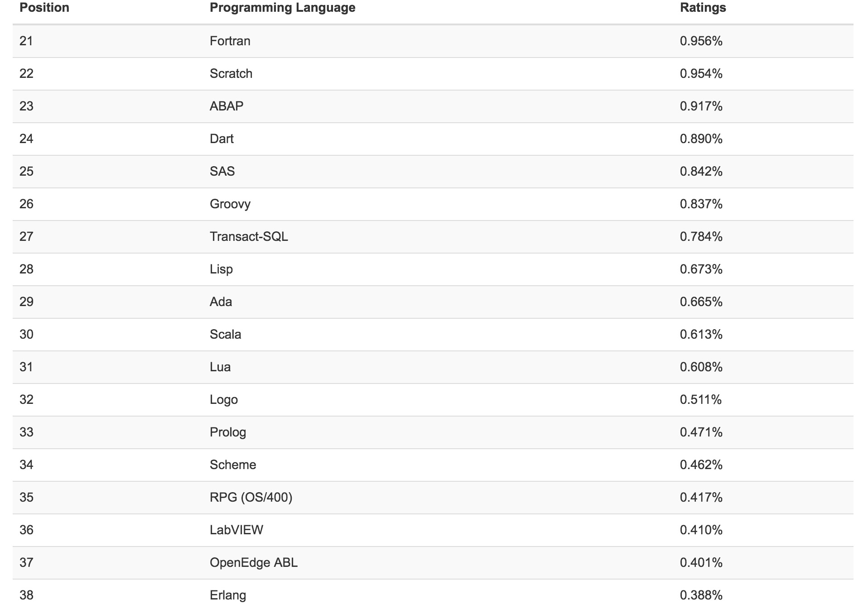
Task: Click the Position column header
Action: tap(44, 8)
